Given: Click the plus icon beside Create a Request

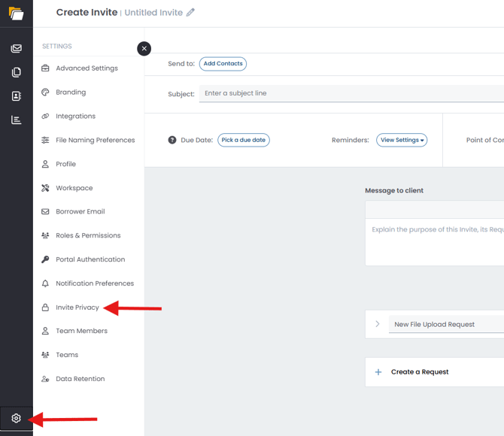Looking at the screenshot, I should 378,372.
